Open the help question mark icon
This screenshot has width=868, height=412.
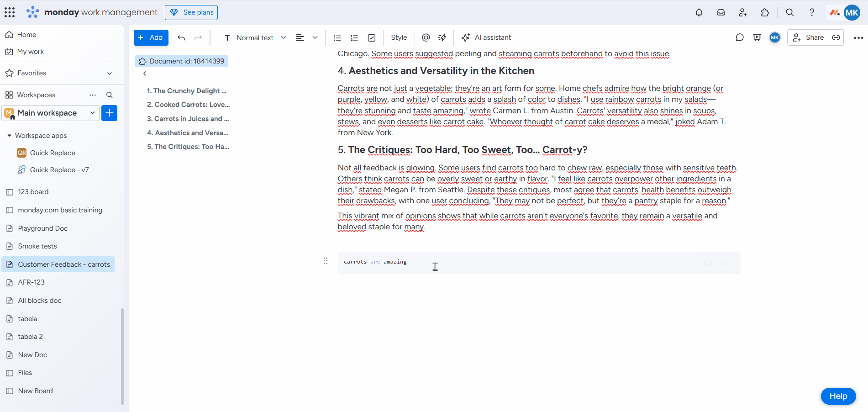point(812,12)
